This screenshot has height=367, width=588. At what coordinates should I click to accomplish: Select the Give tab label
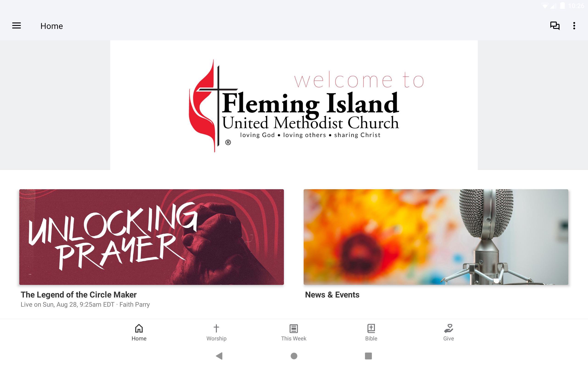pyautogui.click(x=449, y=339)
